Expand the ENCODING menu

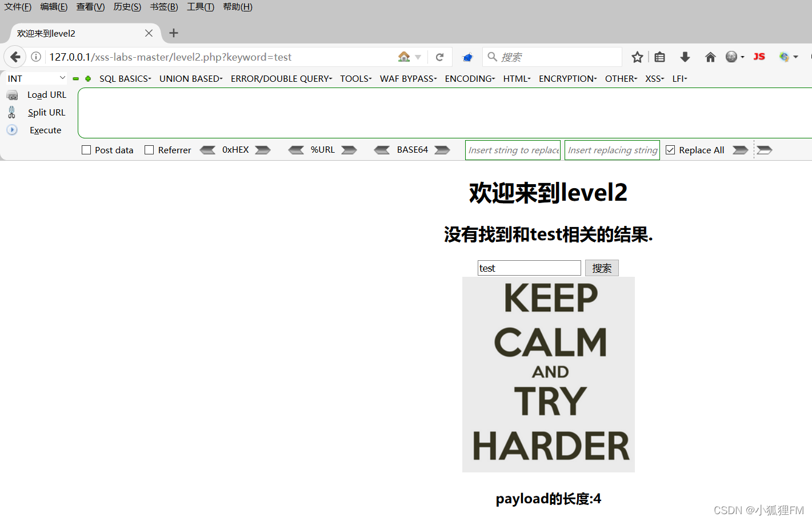pyautogui.click(x=470, y=79)
